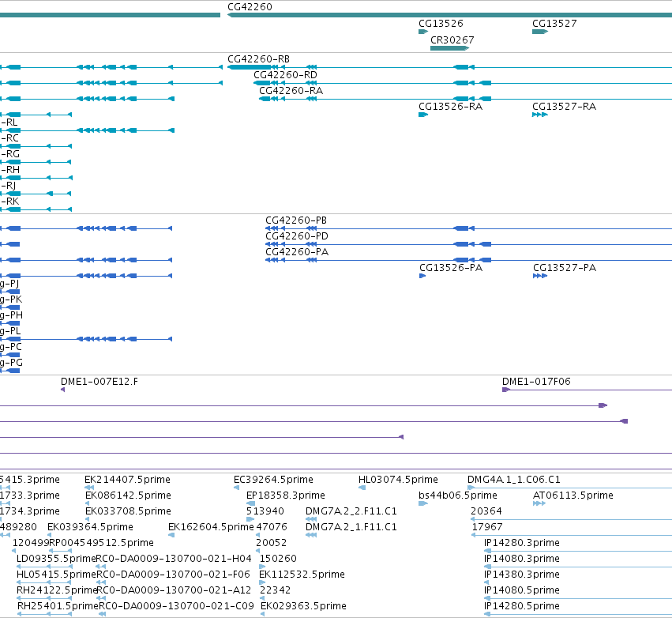Click EST EK039364.5prime
Viewport: 672px width, 618px height.
click(x=90, y=527)
